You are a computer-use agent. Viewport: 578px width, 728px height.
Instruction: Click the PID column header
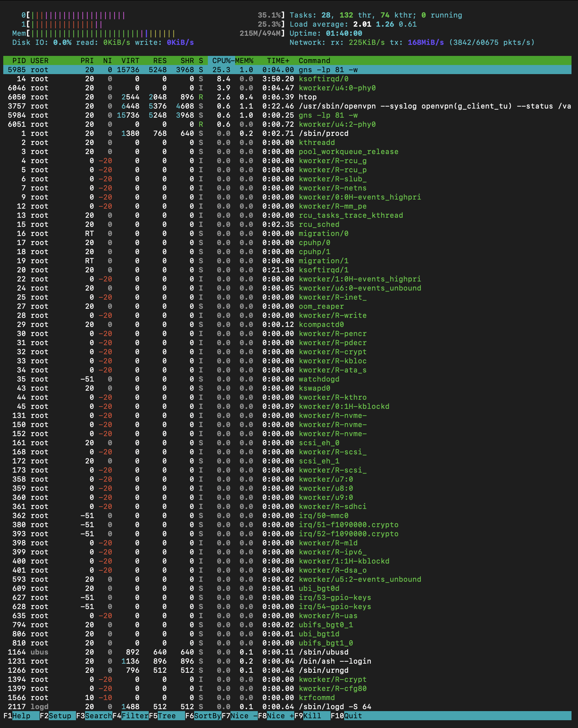[19, 61]
